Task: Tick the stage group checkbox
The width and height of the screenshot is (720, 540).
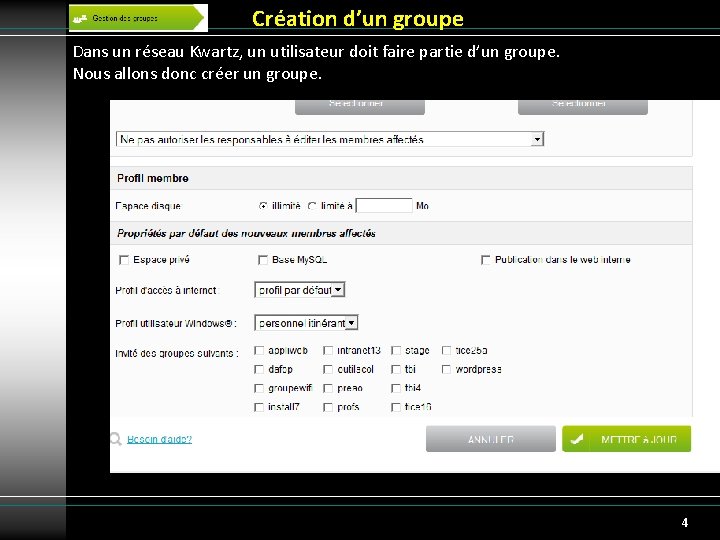Action: pos(396,351)
